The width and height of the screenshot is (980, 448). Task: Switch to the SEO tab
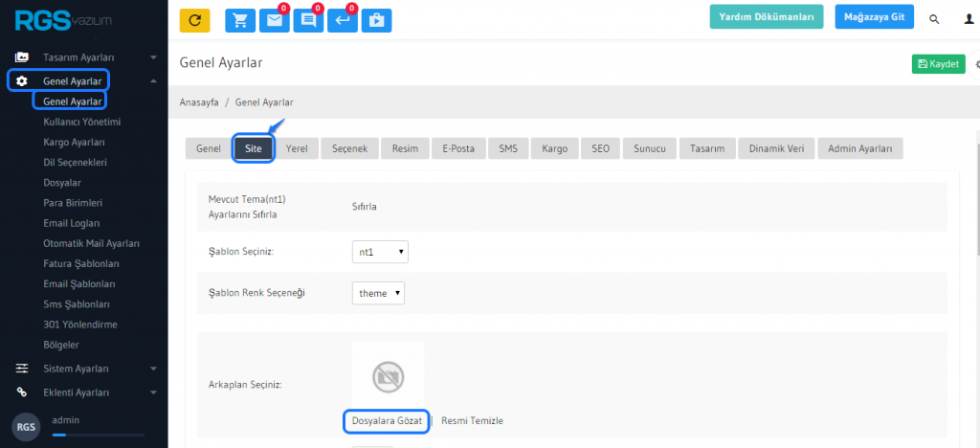click(600, 148)
